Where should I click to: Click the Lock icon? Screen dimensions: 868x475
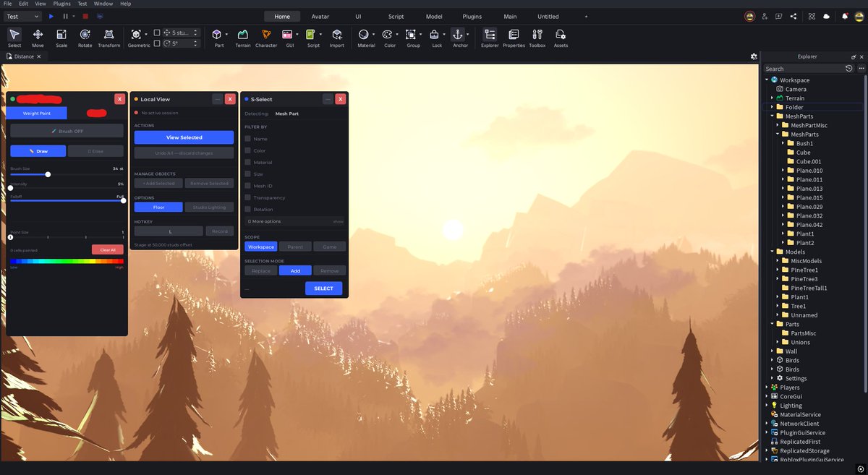coord(434,34)
